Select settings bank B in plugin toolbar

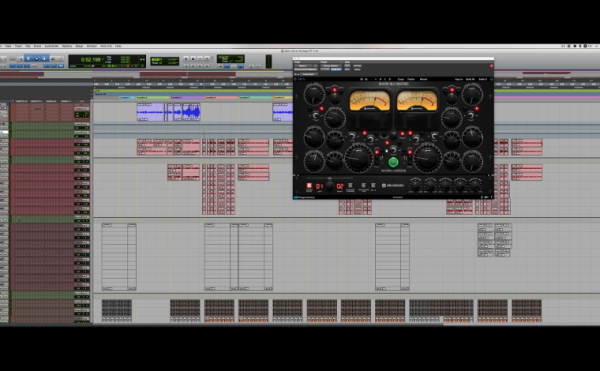(380, 79)
